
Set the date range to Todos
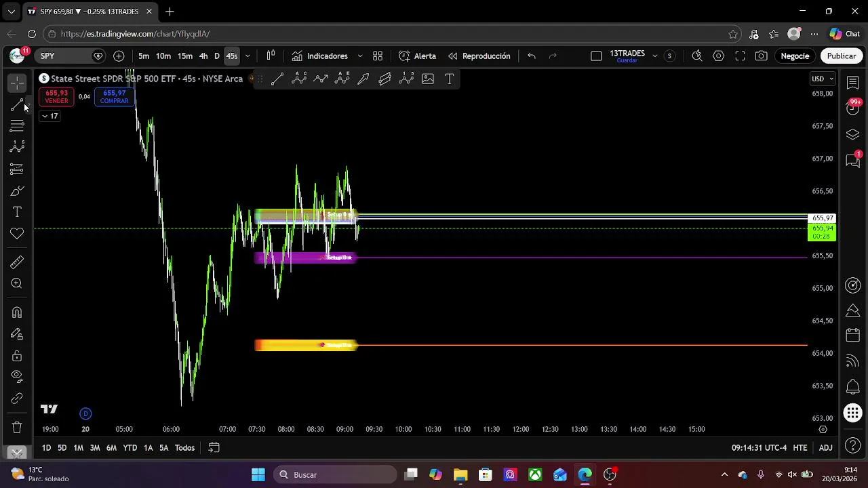(x=184, y=448)
